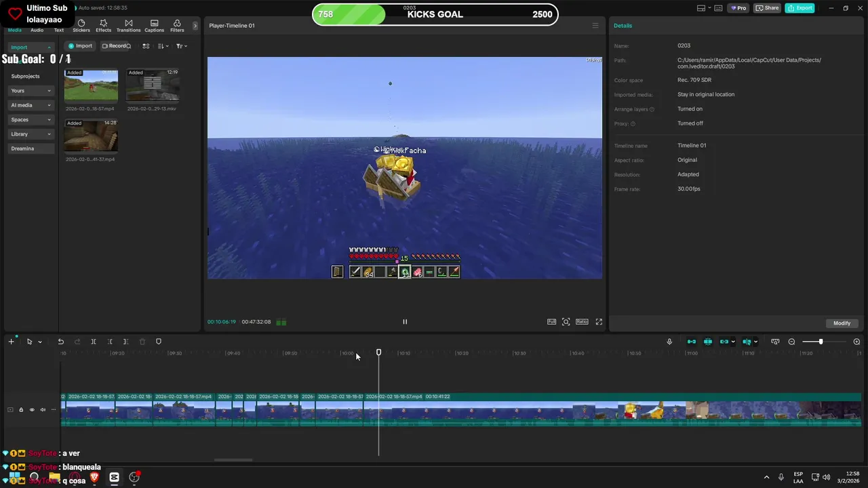Click the Record button
Viewport: 868px width, 488px height.
click(114, 46)
